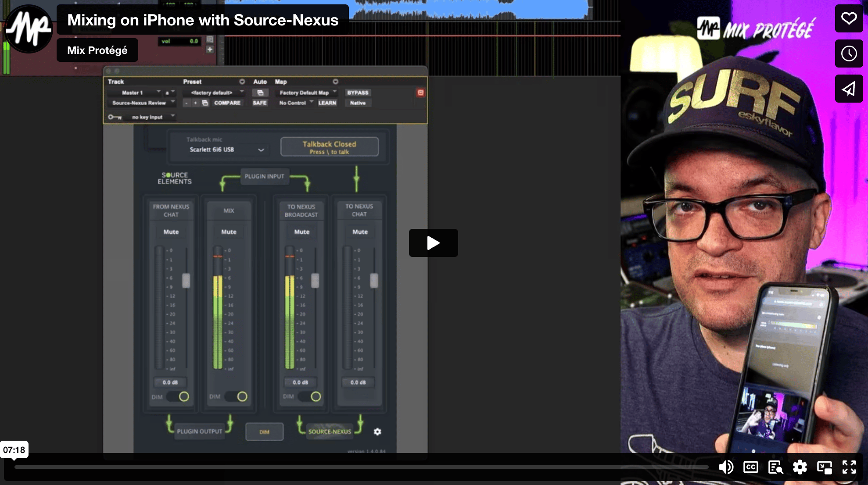Open the Mix Protégé channel name link
The height and width of the screenshot is (485, 868).
click(x=97, y=50)
